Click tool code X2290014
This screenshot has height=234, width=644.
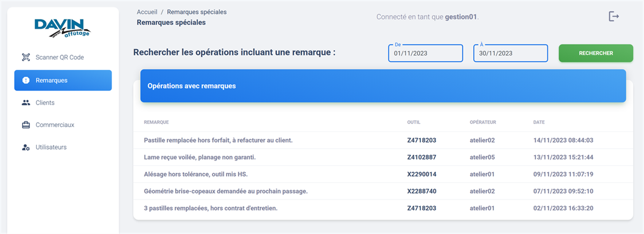pos(422,174)
